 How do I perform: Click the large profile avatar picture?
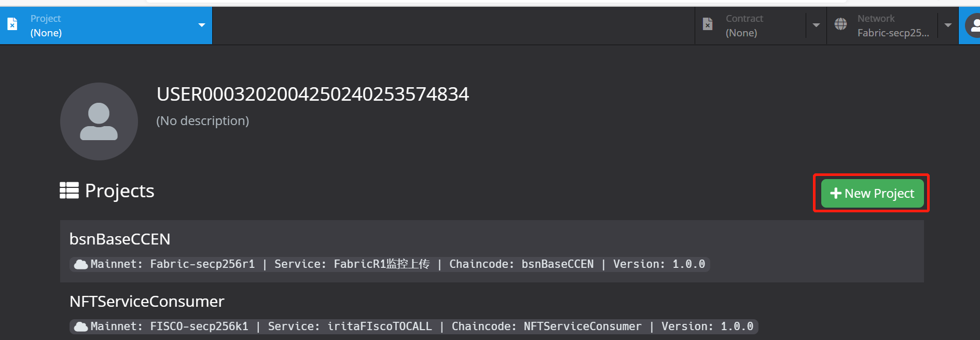coord(99,121)
